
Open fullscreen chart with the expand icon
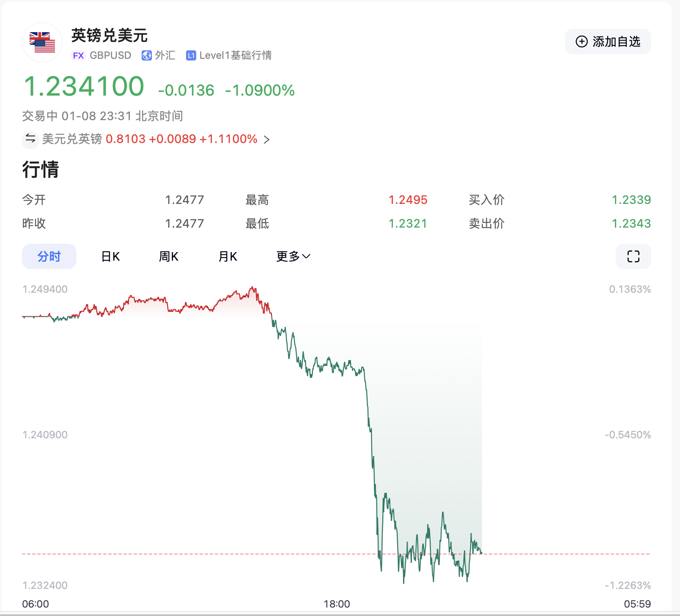click(633, 256)
